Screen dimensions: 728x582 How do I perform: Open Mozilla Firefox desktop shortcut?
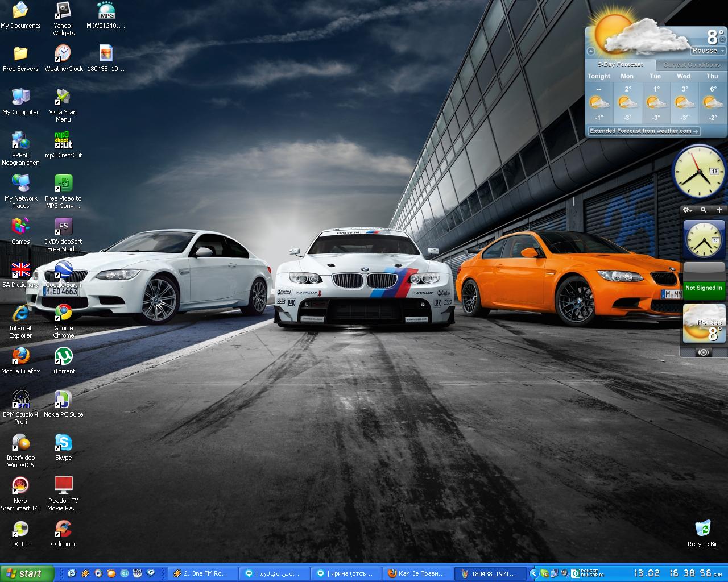pyautogui.click(x=20, y=361)
